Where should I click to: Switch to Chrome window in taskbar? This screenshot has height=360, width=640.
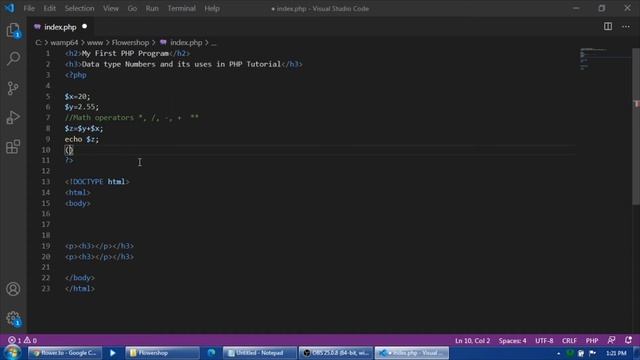click(x=64, y=353)
